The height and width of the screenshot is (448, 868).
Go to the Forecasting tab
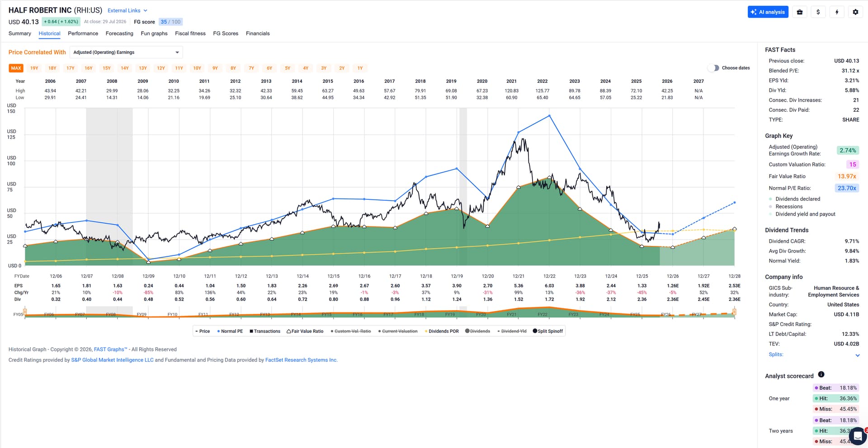click(119, 33)
